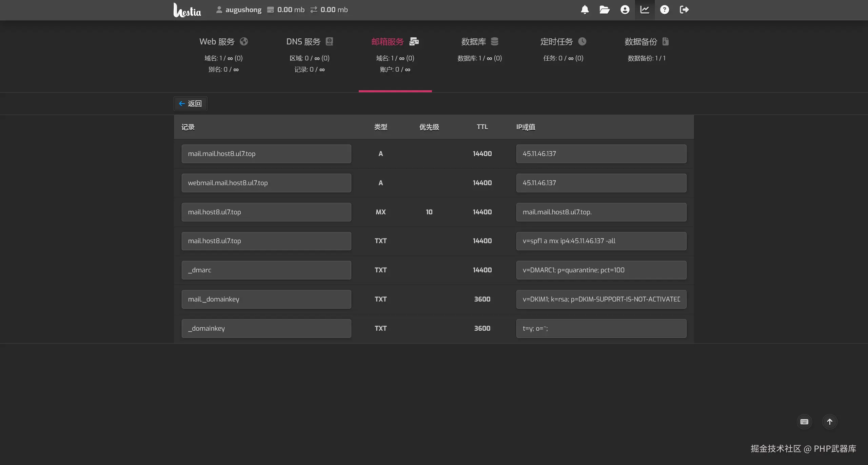Viewport: 868px width, 465px height.
Task: Click the 返回 back button
Action: coord(191,103)
